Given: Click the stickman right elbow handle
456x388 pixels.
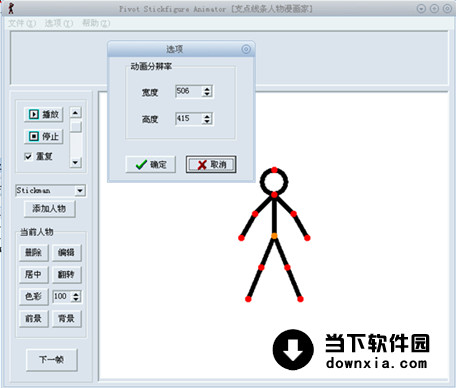Looking at the screenshot, I should (293, 214).
